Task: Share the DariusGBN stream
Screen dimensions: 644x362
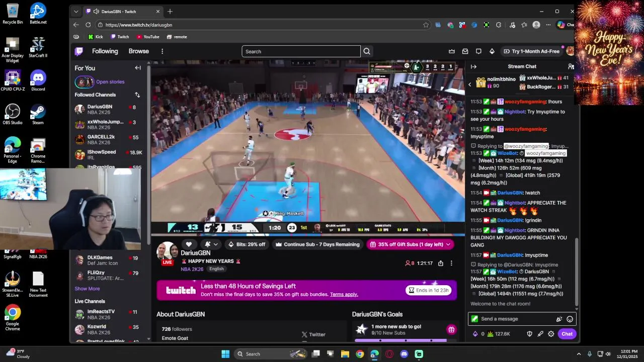Action: point(441,263)
